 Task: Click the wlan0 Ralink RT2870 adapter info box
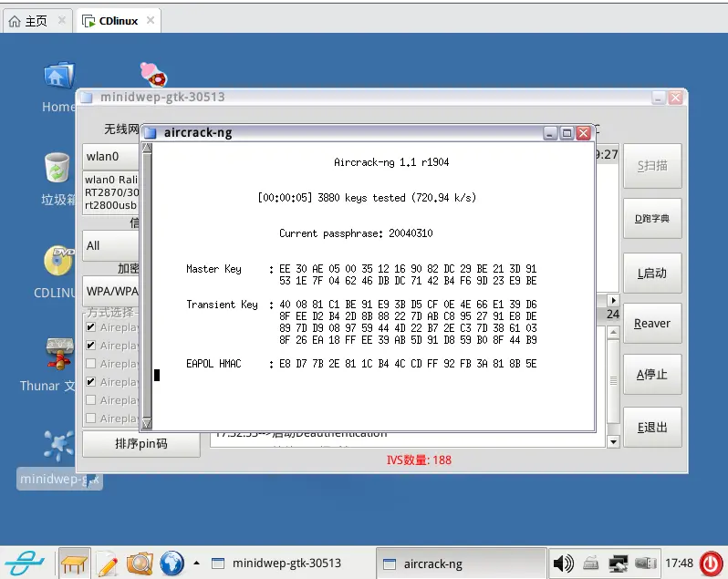pyautogui.click(x=111, y=192)
